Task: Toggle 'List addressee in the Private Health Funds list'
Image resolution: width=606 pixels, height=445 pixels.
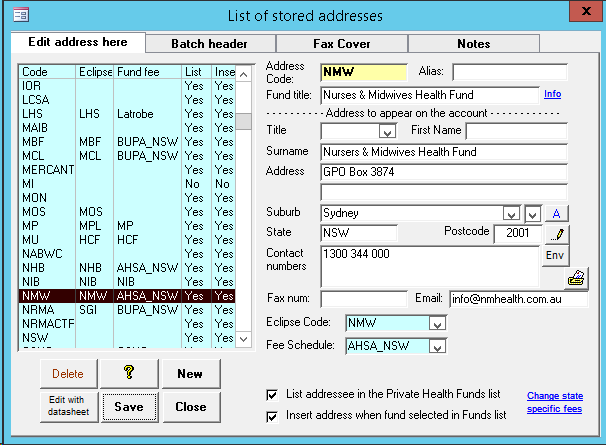Action: point(272,395)
